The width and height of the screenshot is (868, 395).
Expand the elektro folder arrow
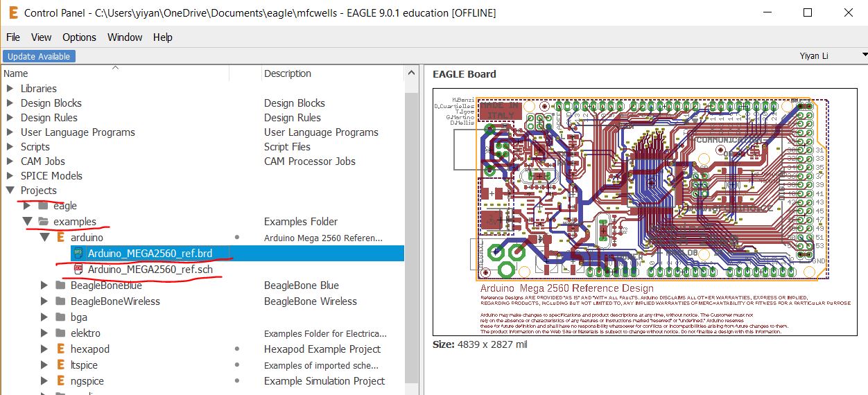pyautogui.click(x=44, y=333)
